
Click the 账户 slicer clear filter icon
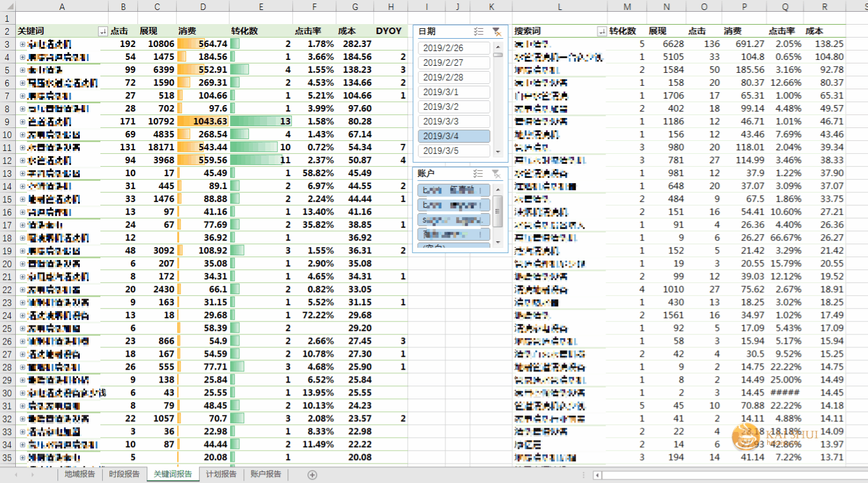coord(497,174)
